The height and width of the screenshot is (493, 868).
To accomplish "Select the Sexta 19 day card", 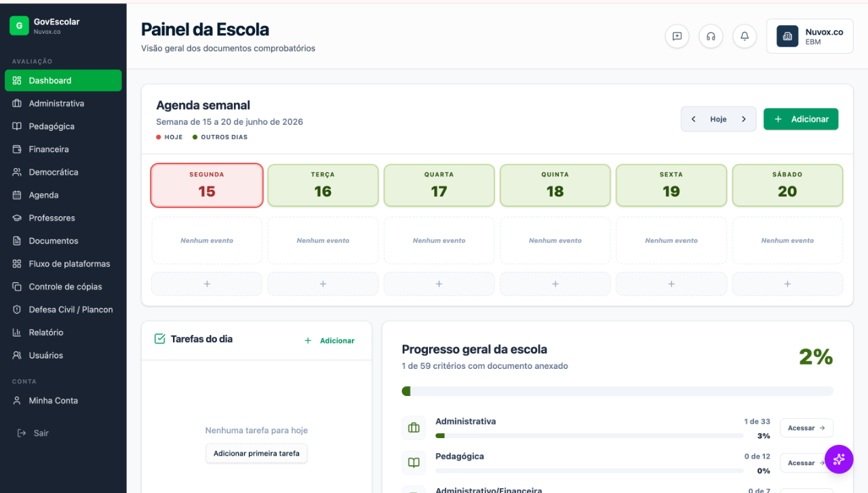I will (x=671, y=185).
